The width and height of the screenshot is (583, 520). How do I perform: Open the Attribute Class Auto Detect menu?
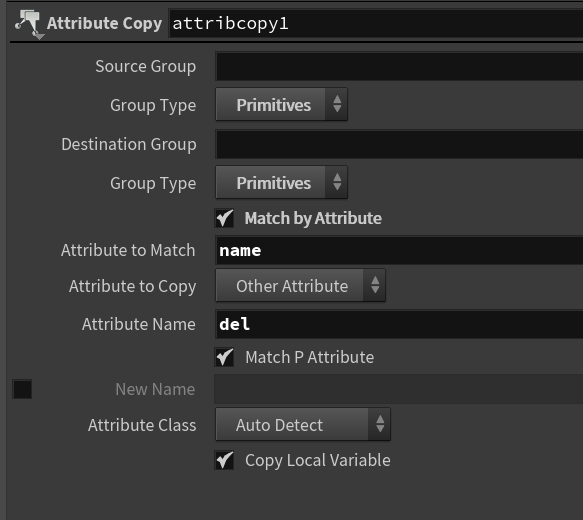click(x=303, y=424)
